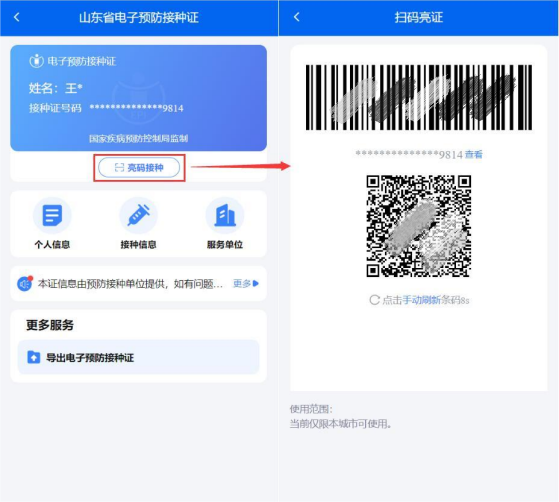Tap the QR code image

[419, 226]
